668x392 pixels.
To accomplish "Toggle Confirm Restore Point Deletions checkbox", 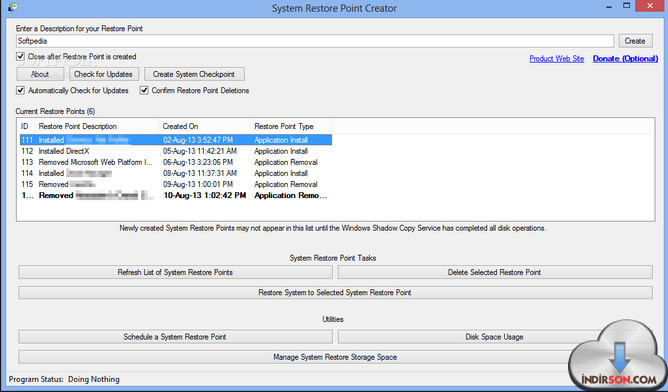I will pyautogui.click(x=144, y=90).
